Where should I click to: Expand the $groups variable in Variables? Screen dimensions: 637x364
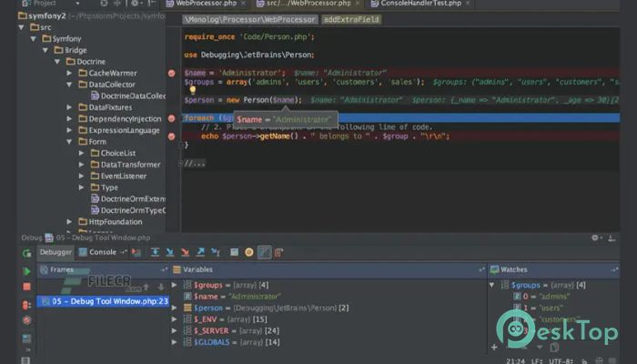(175, 285)
